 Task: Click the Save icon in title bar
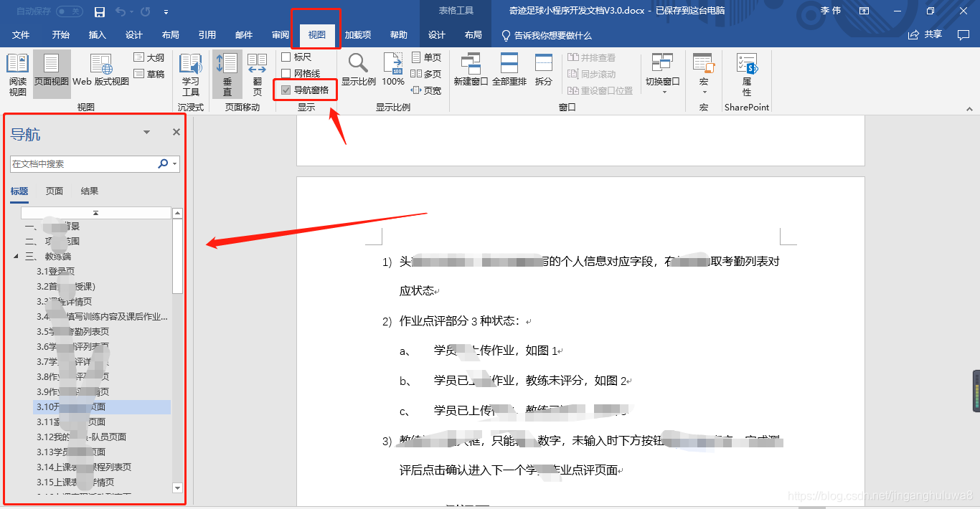(x=100, y=12)
